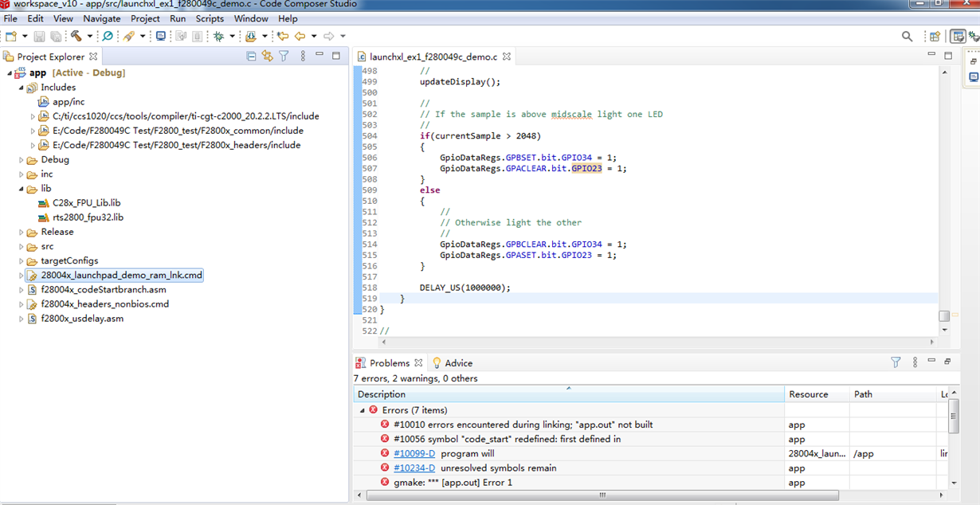Click the magnifier search icon in the top-right toolbar
Viewport: 980px width, 505px height.
click(x=907, y=36)
